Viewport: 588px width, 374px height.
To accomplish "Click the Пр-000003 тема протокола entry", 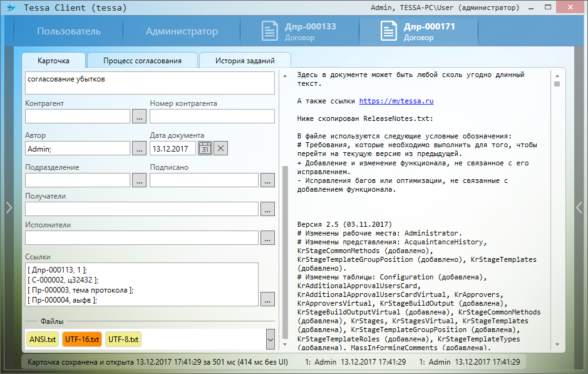I will [80, 290].
